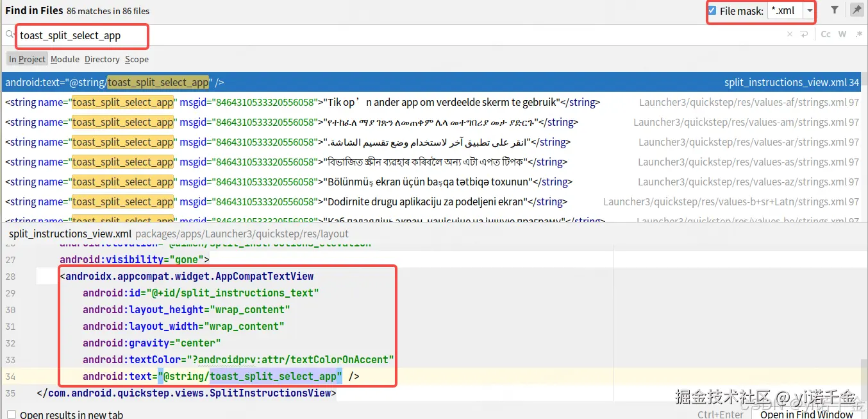This screenshot has height=419, width=868.
Task: Select the Directory scope tab
Action: (102, 59)
